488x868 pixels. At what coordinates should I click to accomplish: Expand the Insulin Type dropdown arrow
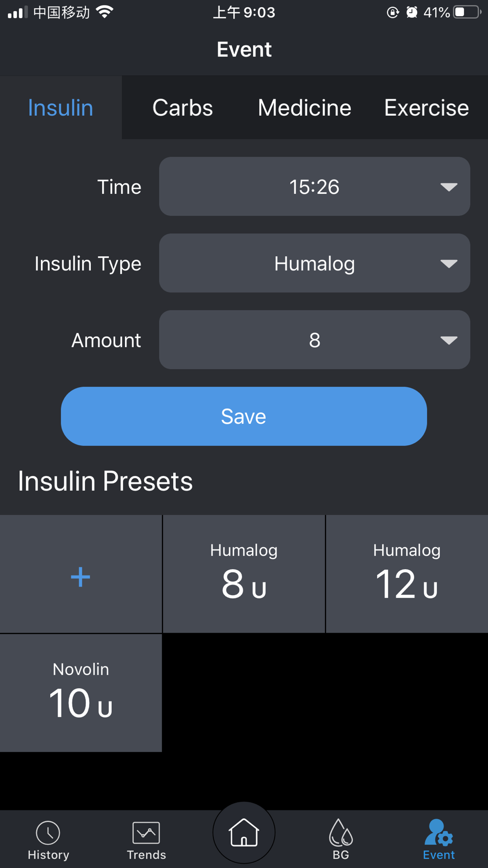click(448, 264)
